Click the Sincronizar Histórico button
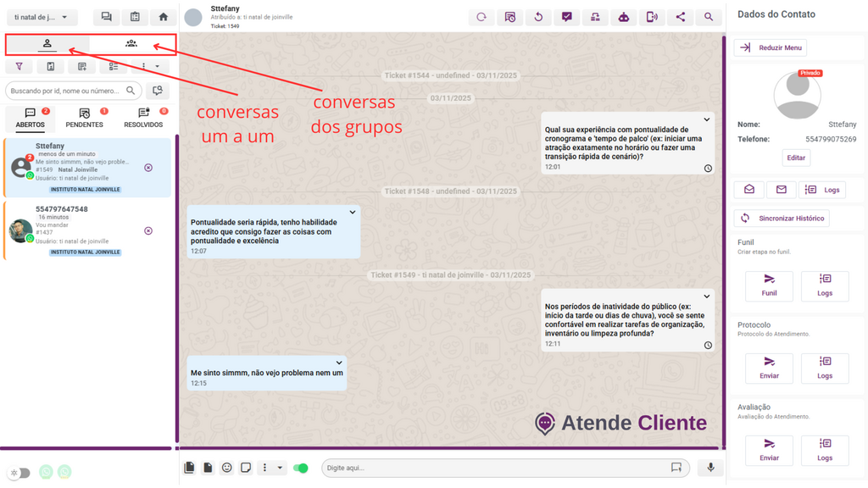This screenshot has width=868, height=488. [782, 218]
